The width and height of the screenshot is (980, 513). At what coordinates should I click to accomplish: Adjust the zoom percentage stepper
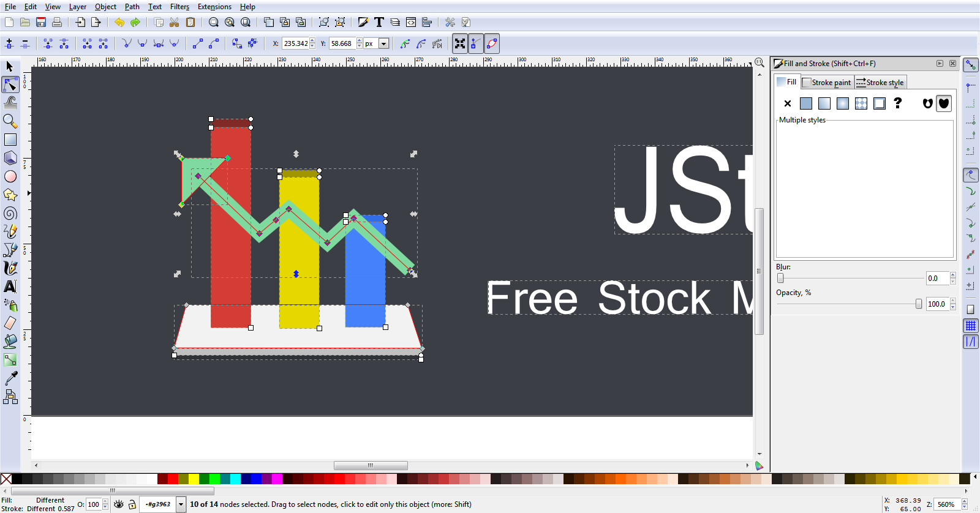pos(965,504)
